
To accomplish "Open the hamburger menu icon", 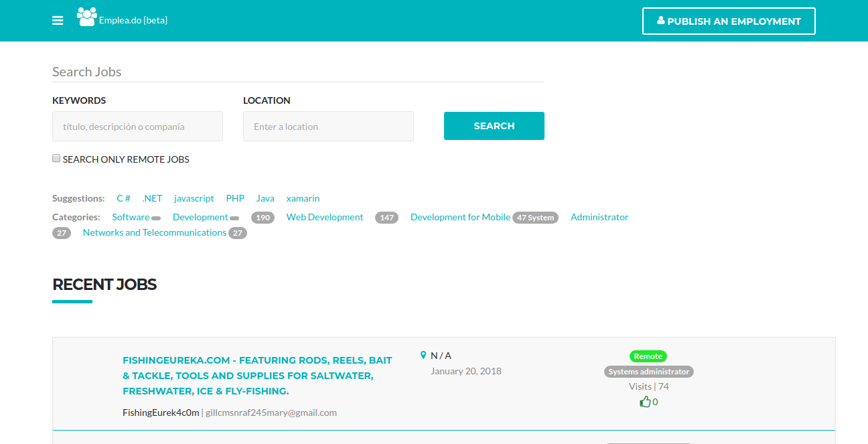I will [58, 21].
